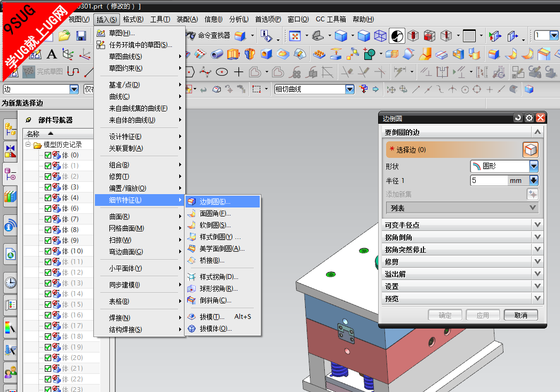Click the Ellipse sketch icon

click(222, 72)
